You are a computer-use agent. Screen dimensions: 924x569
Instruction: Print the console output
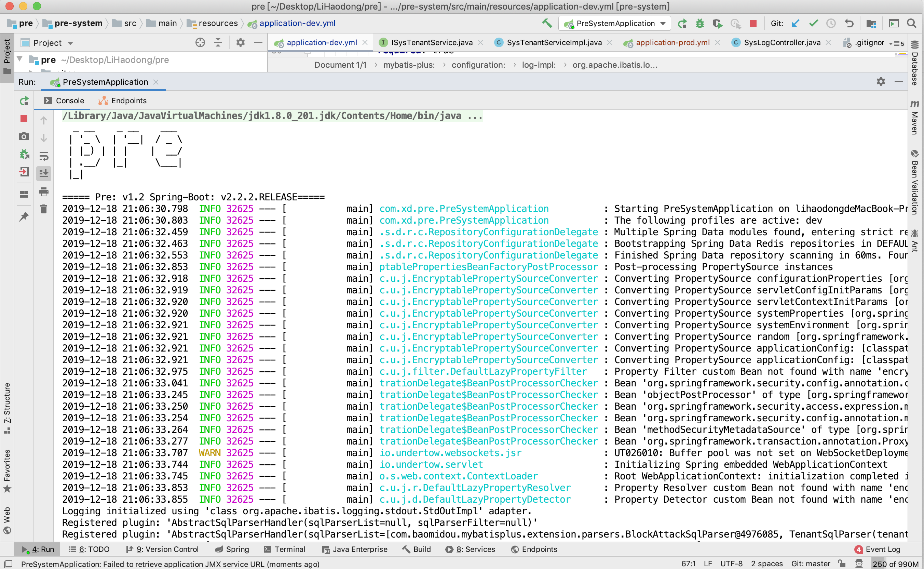(44, 192)
